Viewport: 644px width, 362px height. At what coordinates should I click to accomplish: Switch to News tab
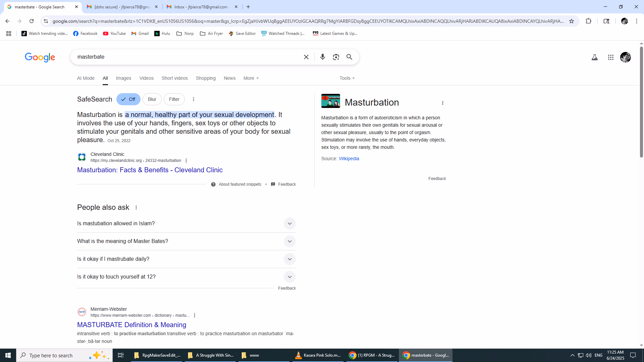click(x=229, y=78)
